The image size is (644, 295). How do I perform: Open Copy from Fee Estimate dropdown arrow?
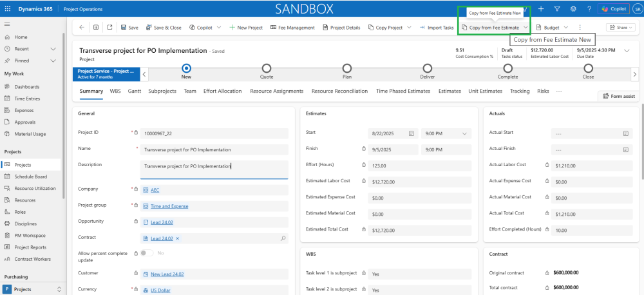[x=526, y=28]
